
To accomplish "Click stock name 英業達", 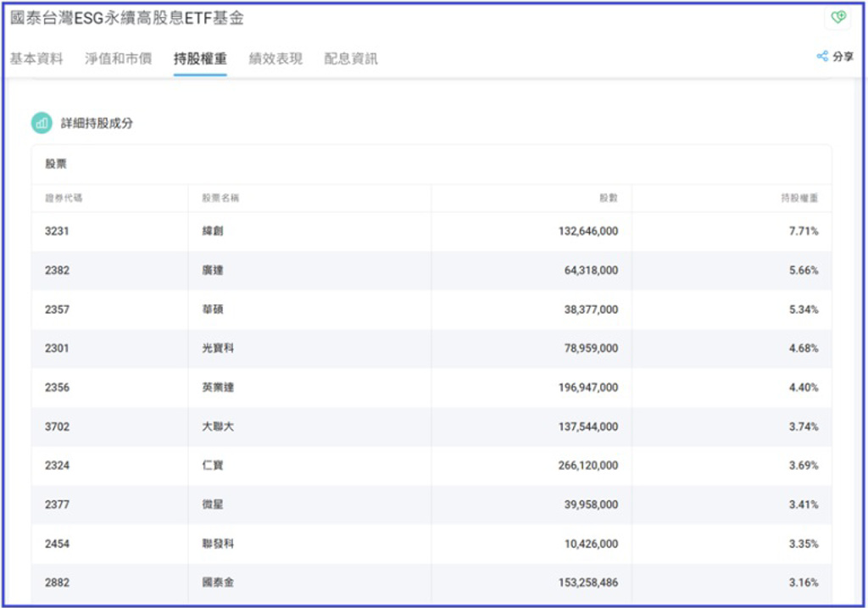I will point(218,388).
